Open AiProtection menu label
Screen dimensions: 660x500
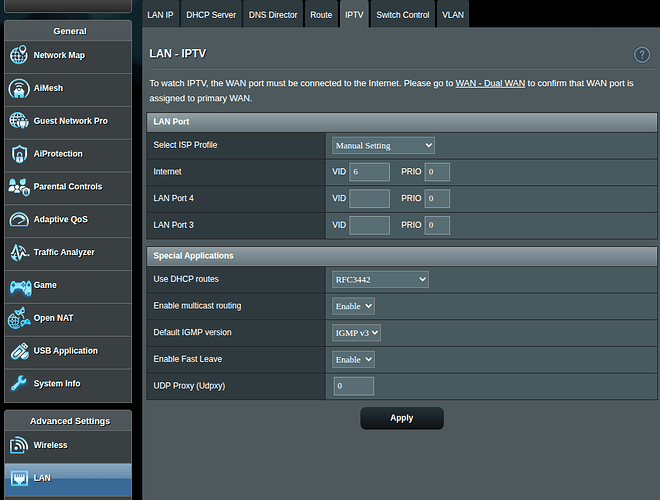[58, 154]
